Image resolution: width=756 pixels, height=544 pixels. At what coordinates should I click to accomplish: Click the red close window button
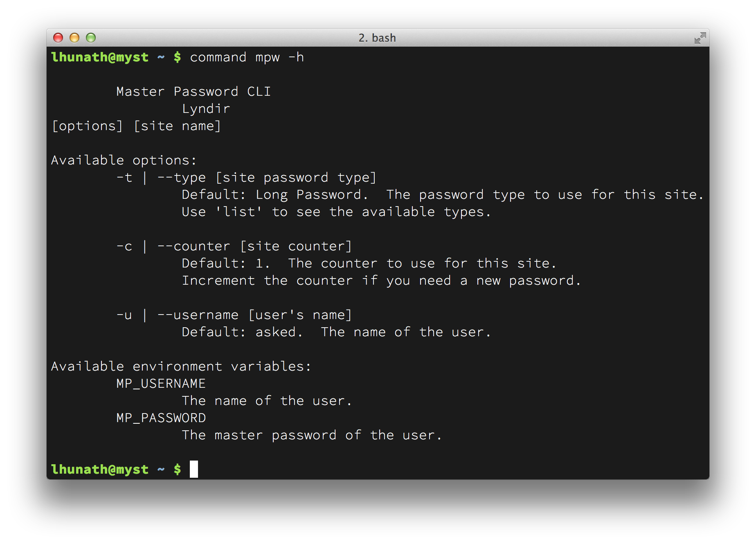pos(58,38)
